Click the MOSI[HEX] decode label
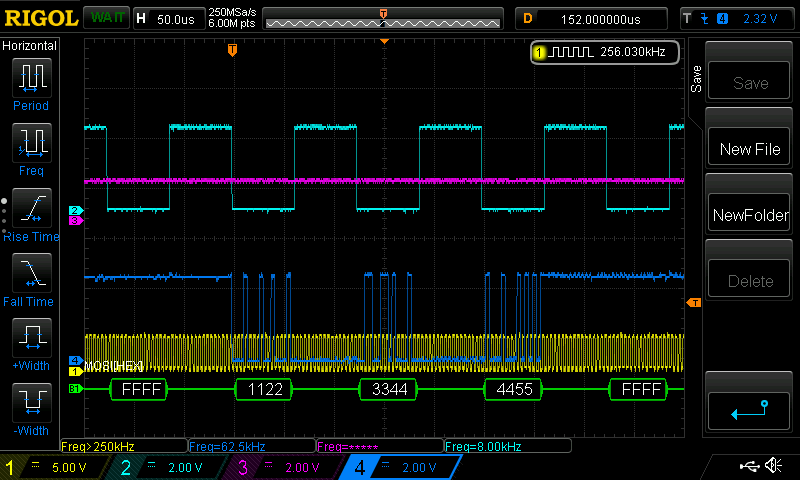800x480 pixels. (114, 366)
